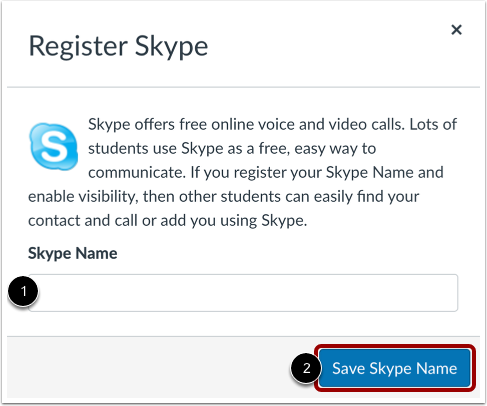Click the 'Skype Name' field label

pyautogui.click(x=73, y=253)
